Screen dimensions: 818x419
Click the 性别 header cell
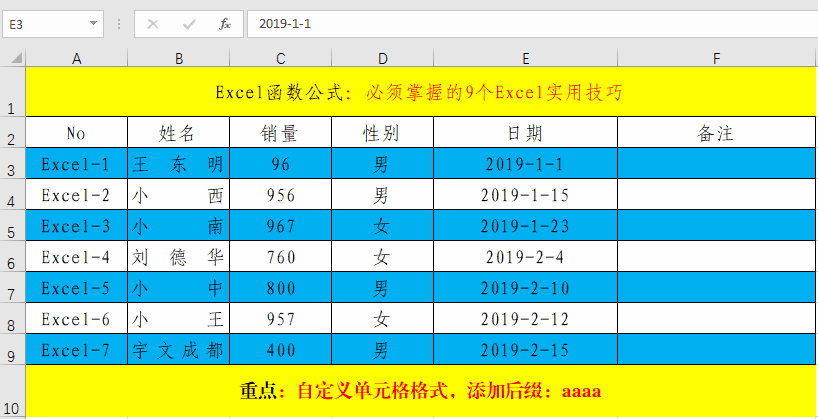(382, 133)
